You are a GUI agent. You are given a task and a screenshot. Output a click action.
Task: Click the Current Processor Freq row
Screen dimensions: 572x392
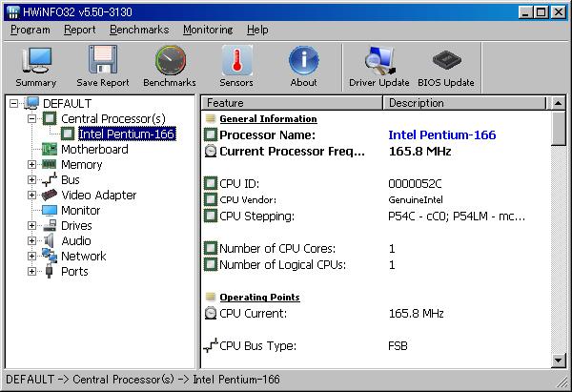(376, 151)
